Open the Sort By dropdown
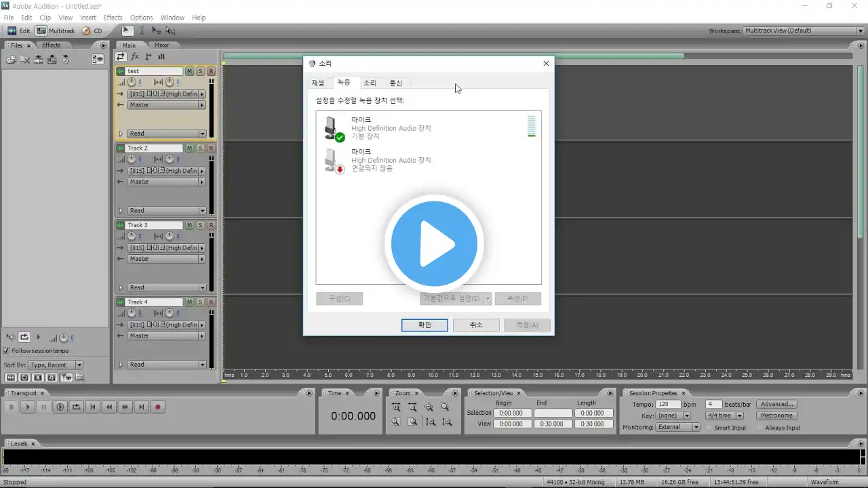The width and height of the screenshot is (868, 488). click(56, 365)
